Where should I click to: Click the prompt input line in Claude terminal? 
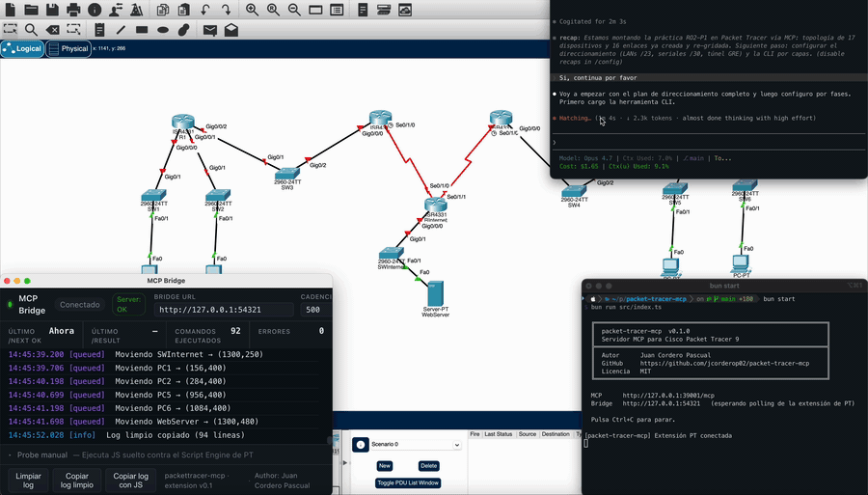(709, 142)
